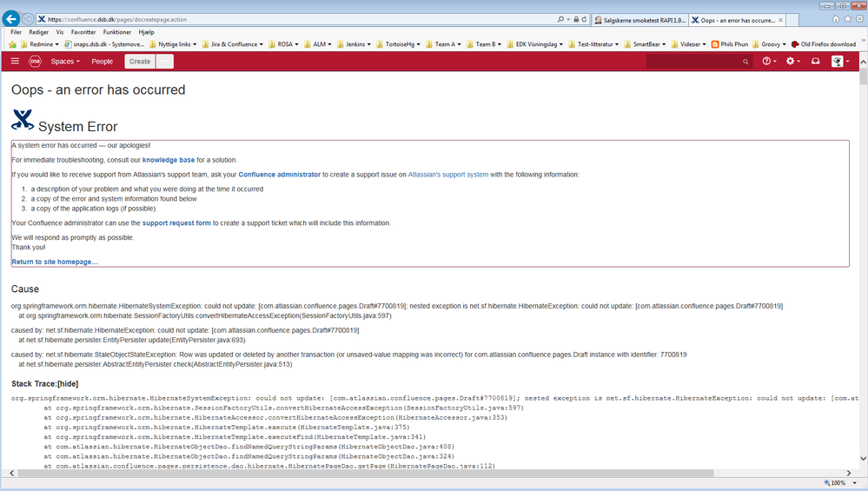Open the address bar search magnifier

click(x=560, y=19)
